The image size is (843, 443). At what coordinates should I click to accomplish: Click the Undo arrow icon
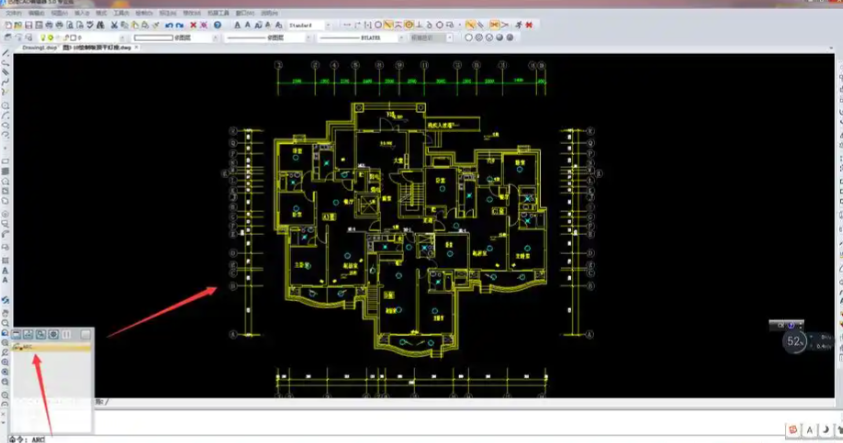click(169, 25)
